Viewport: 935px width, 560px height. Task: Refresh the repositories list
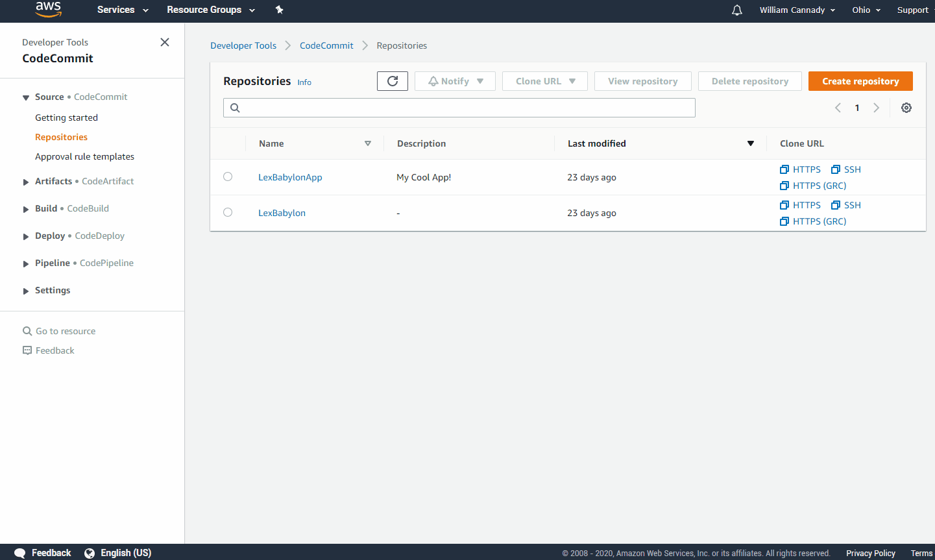[x=393, y=81]
